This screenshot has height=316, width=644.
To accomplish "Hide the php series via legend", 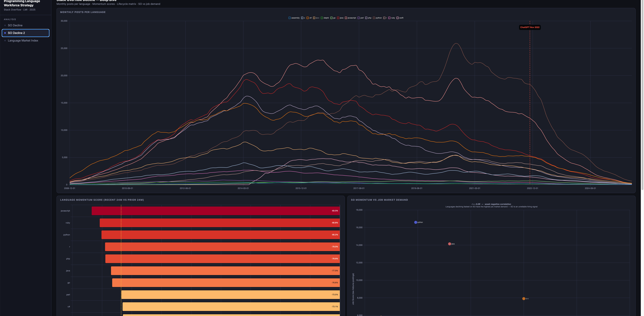I will tap(368, 18).
